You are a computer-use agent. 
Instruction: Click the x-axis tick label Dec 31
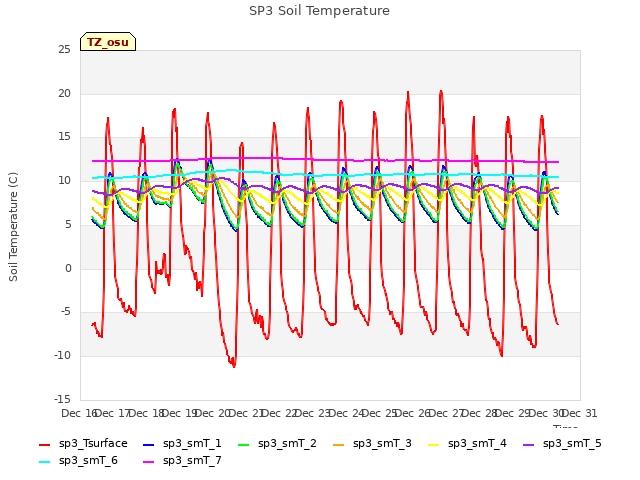coord(580,413)
